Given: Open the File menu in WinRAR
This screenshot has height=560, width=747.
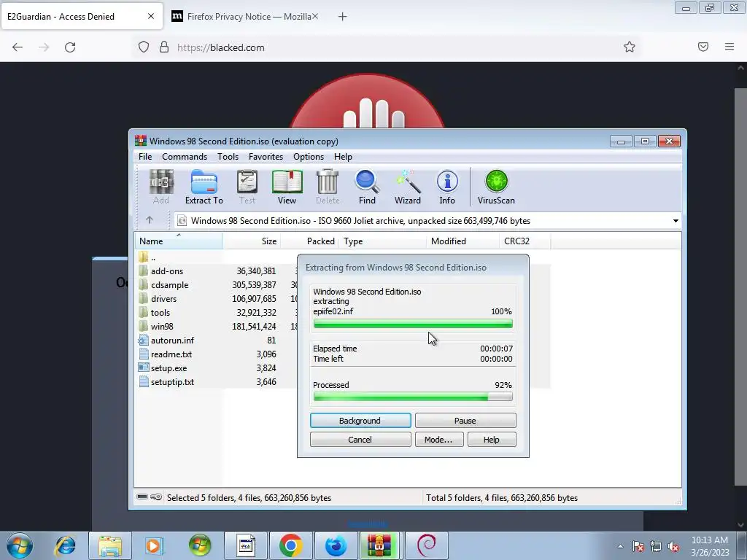Looking at the screenshot, I should coord(145,157).
